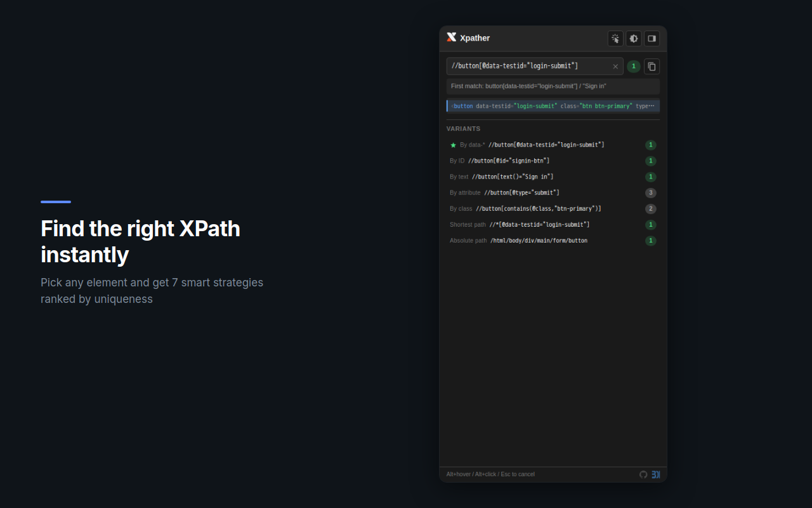The width and height of the screenshot is (812, 508).
Task: Clear the XPath search input
Action: click(x=615, y=66)
